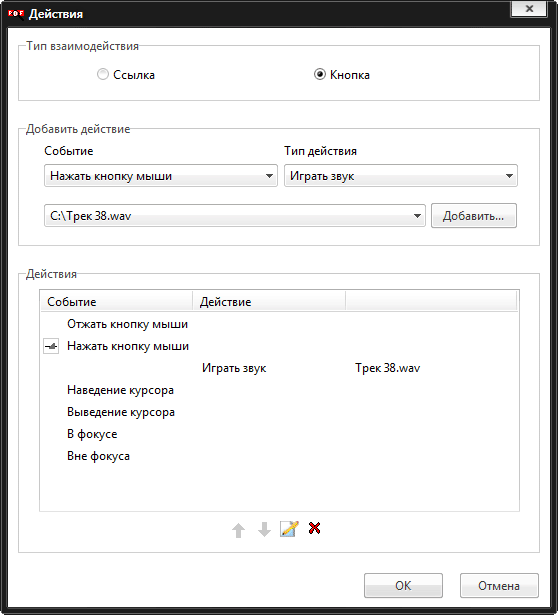
Task: Confirm with the OK button
Action: tap(403, 586)
